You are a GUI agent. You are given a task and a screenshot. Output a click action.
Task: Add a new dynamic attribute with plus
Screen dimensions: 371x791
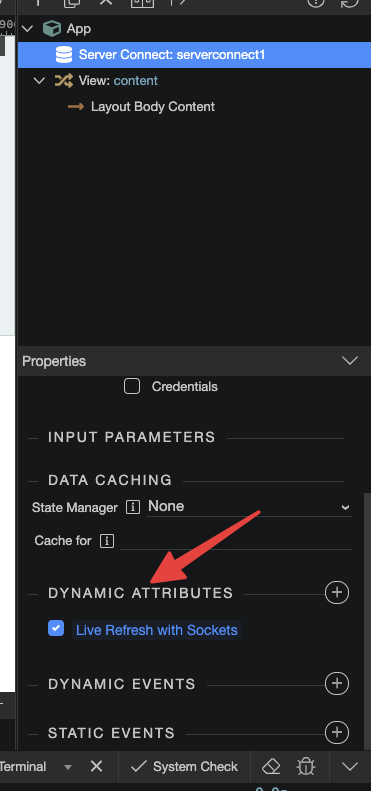point(337,592)
